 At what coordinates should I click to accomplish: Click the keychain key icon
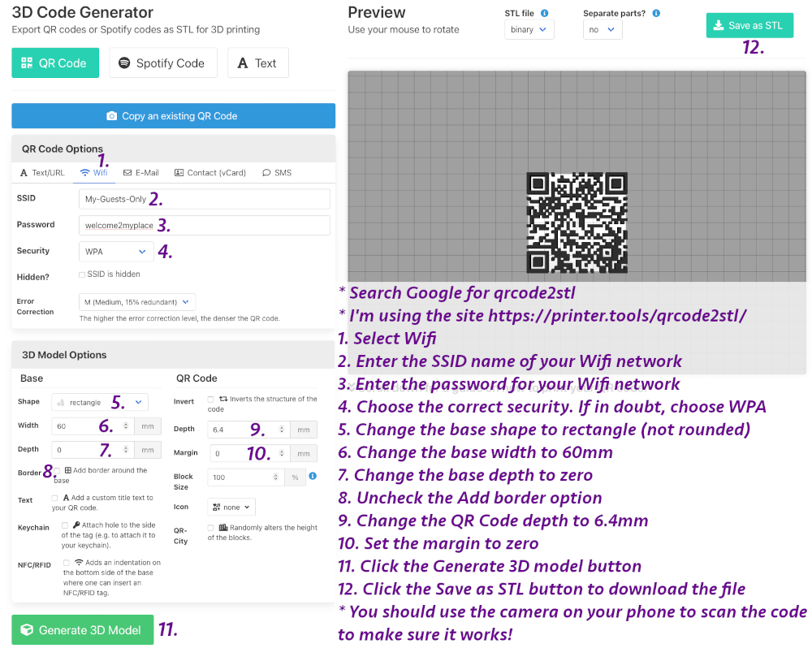(x=76, y=525)
